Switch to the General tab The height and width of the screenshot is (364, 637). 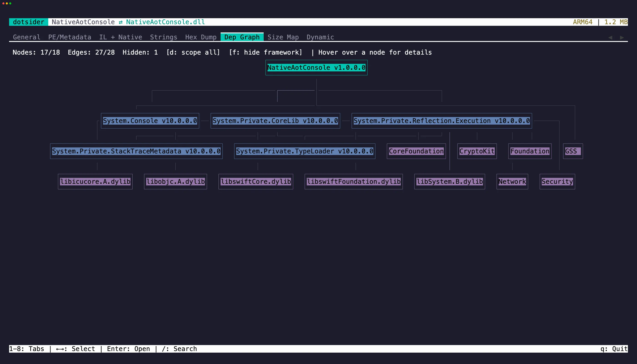(26, 37)
